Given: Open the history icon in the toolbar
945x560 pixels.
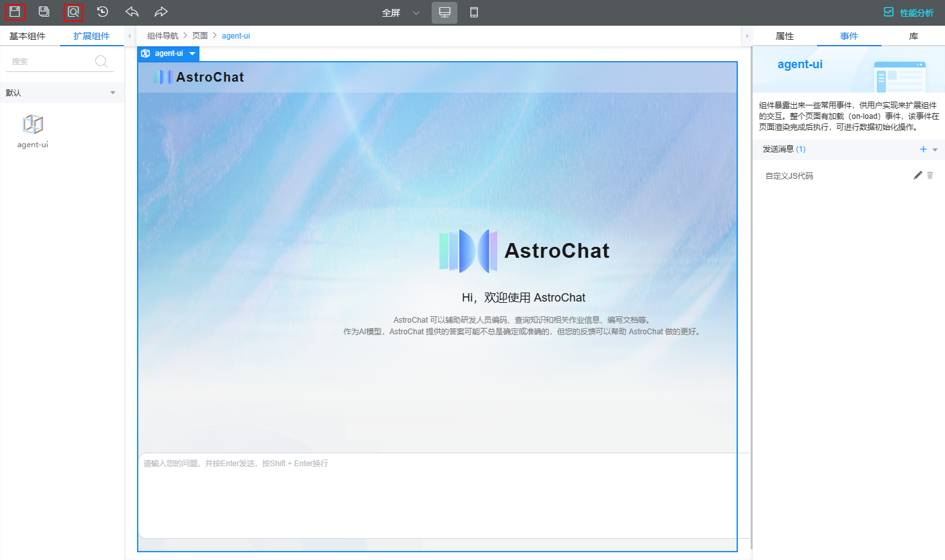Looking at the screenshot, I should click(x=102, y=12).
